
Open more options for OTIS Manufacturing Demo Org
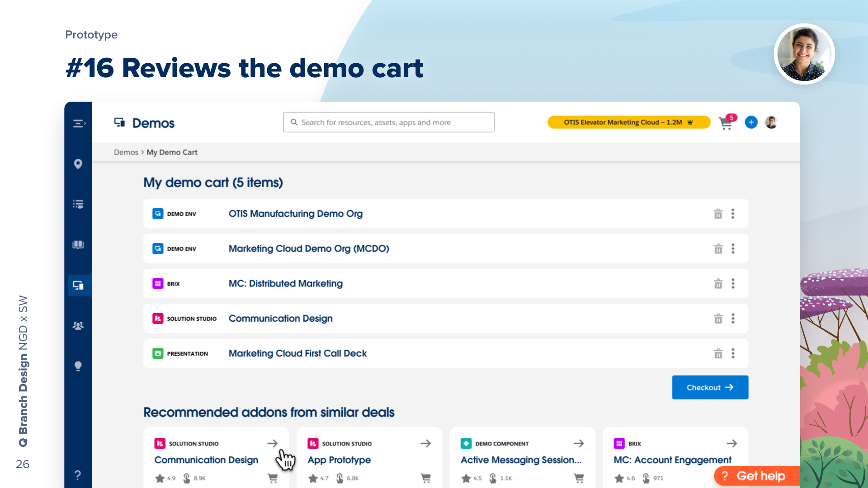733,214
